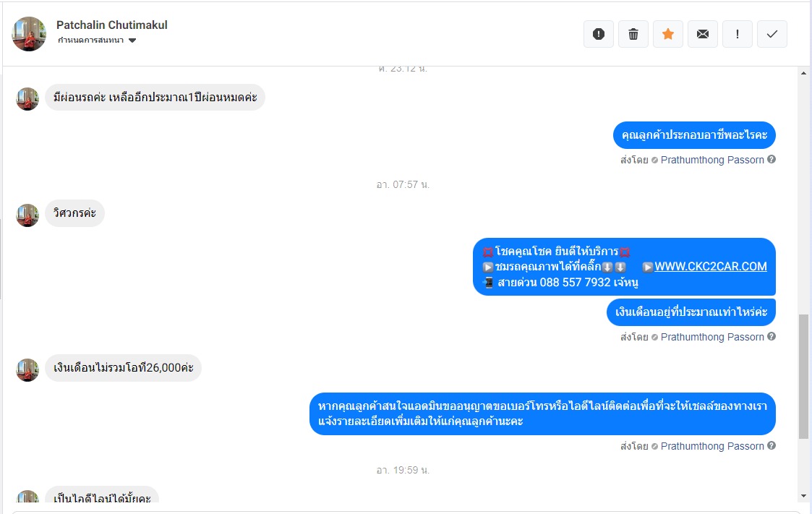Open Patchalin Chutimakul's profile picture in header

pos(29,34)
